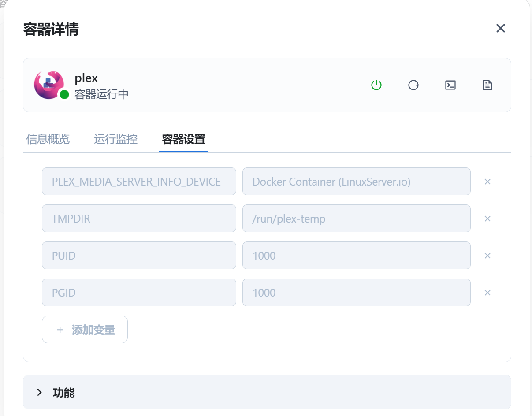Switch to the 运行监控 tab
The width and height of the screenshot is (532, 416).
point(115,140)
